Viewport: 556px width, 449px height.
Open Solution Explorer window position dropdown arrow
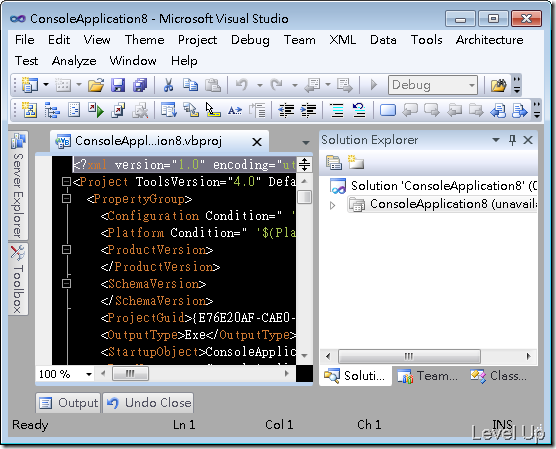point(496,140)
